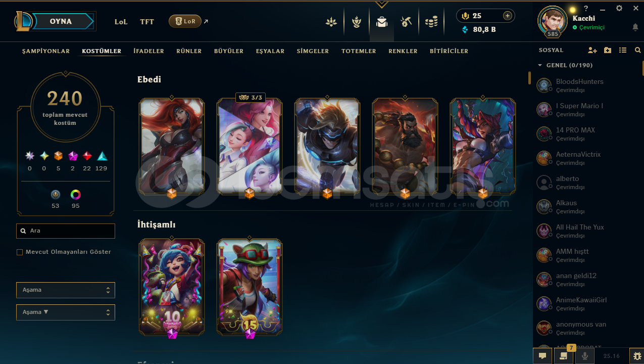Collapse the GENEL friends group
The image size is (644, 364).
540,65
